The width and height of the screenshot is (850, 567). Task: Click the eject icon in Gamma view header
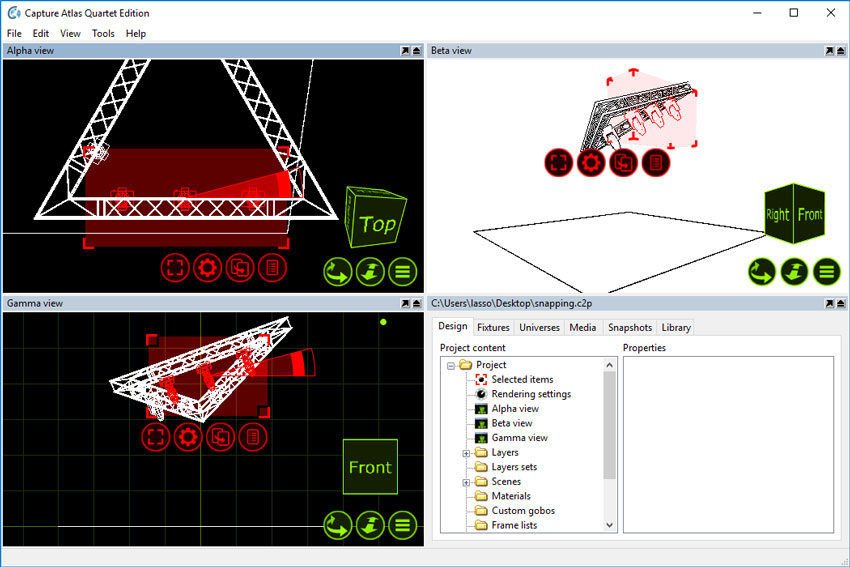[x=418, y=303]
